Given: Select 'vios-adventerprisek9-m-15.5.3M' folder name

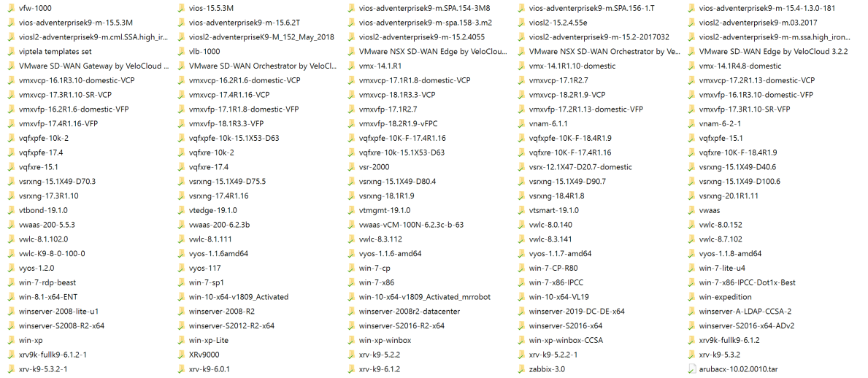Looking at the screenshot, I should coord(75,23).
